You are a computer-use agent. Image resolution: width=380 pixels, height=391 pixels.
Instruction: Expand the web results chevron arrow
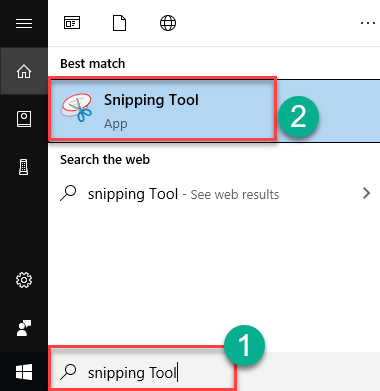click(367, 193)
